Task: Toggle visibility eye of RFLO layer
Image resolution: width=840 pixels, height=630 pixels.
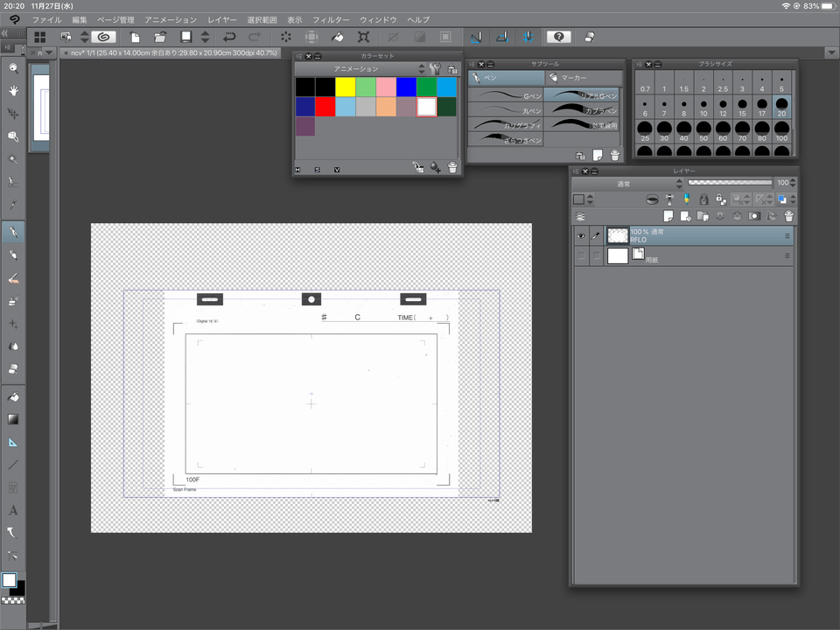Action: pyautogui.click(x=581, y=235)
